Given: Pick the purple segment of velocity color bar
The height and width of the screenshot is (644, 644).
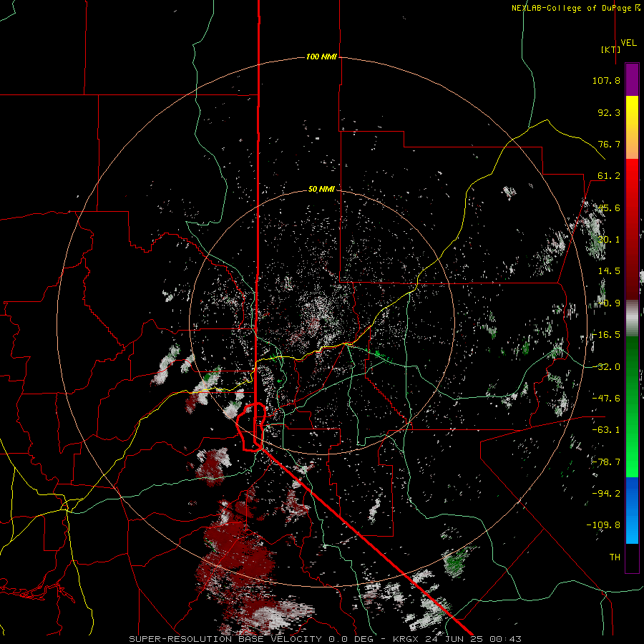Looking at the screenshot, I should pyautogui.click(x=632, y=79).
